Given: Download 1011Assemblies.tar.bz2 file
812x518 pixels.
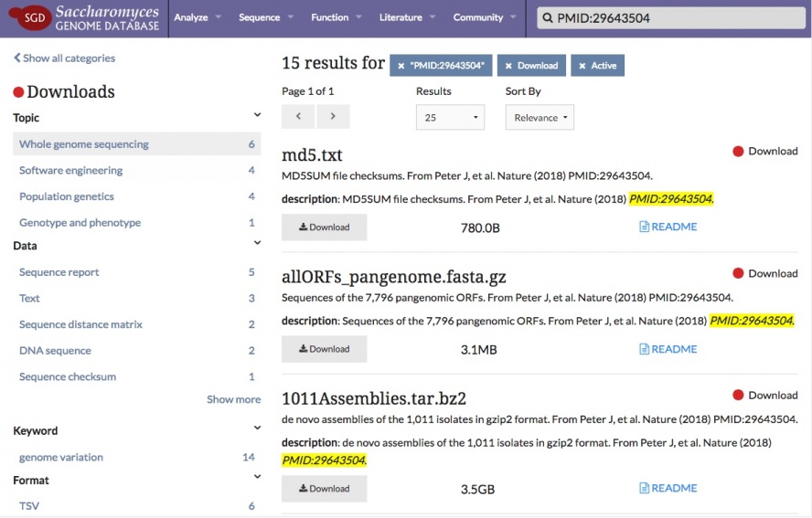Looking at the screenshot, I should (x=325, y=489).
